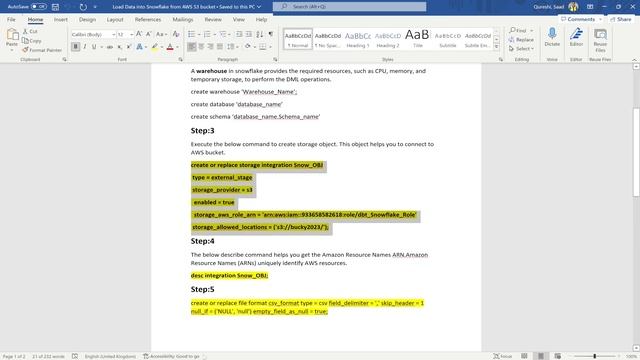Click the Undo/Redo arrow in title bar

[x=83, y=7]
